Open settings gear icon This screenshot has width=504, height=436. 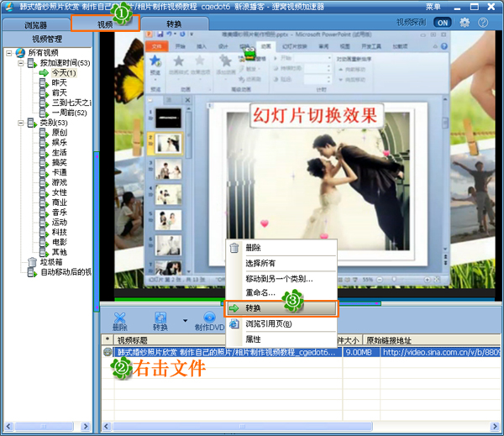(x=465, y=23)
